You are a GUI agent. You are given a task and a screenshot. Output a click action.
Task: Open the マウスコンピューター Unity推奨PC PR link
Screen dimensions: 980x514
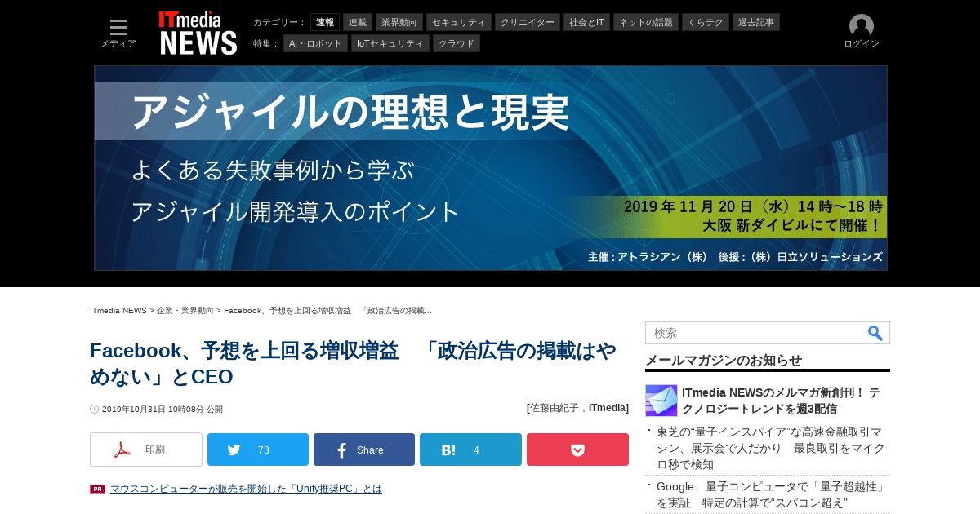click(246, 489)
